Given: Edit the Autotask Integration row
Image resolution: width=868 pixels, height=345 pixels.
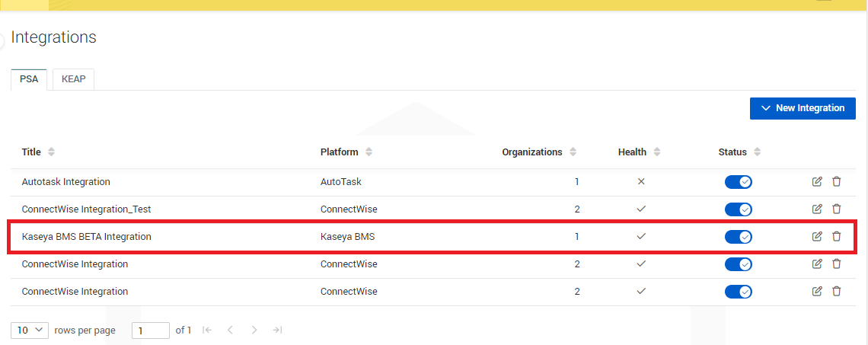Looking at the screenshot, I should (817, 182).
